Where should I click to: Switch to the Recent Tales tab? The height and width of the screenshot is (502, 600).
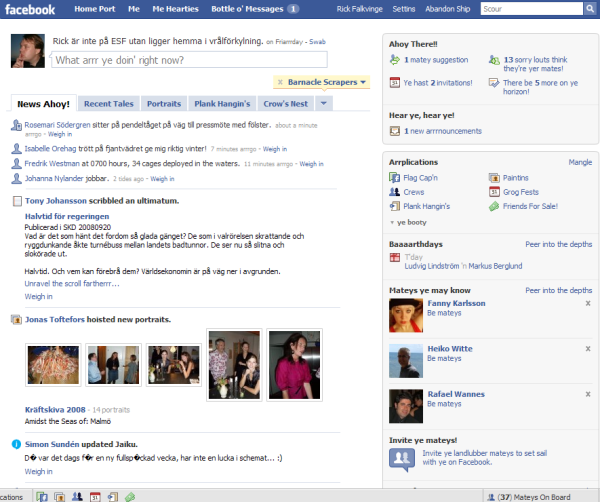pos(109,103)
